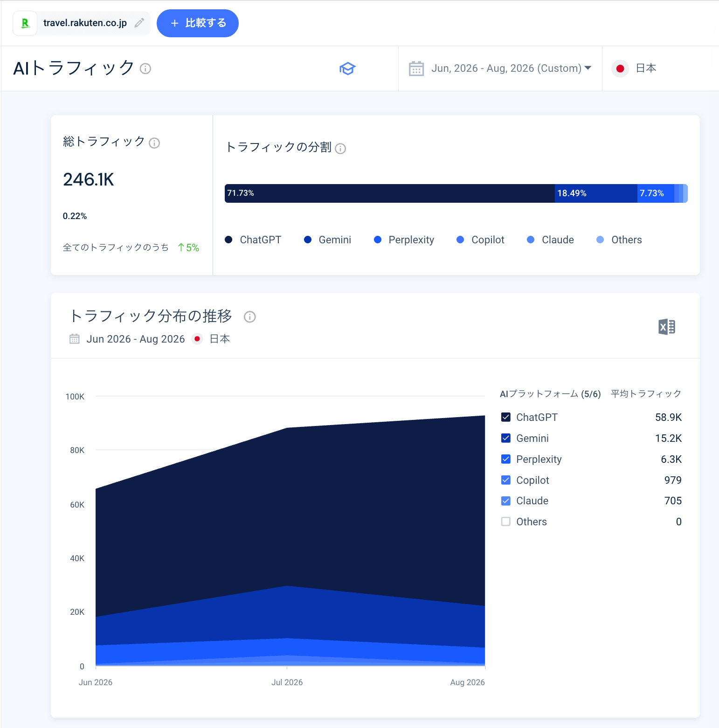Enable the Others platform checkbox

click(506, 522)
